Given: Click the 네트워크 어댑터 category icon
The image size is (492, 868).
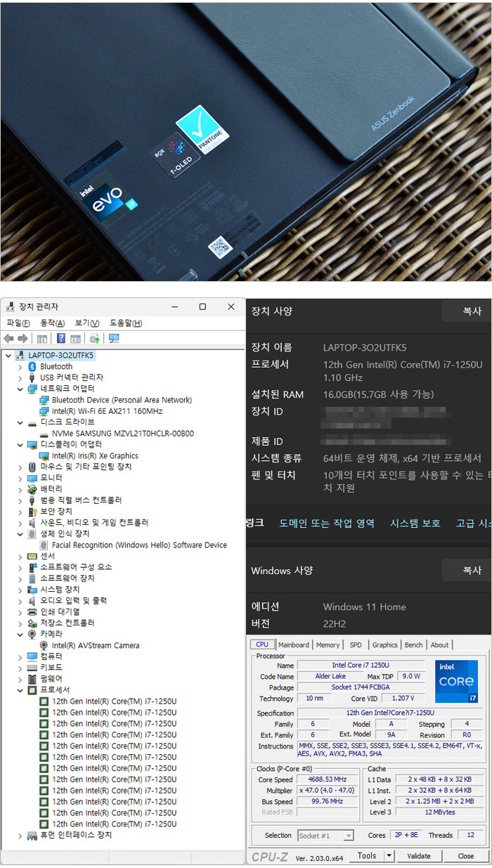Looking at the screenshot, I should pyautogui.click(x=32, y=389).
